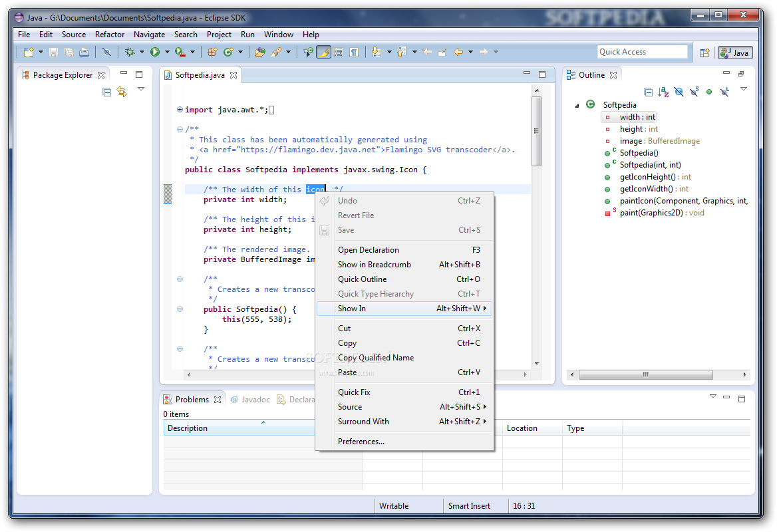Click the Search flashlight toolbar icon
Screen dimensions: 777x532
point(276,52)
